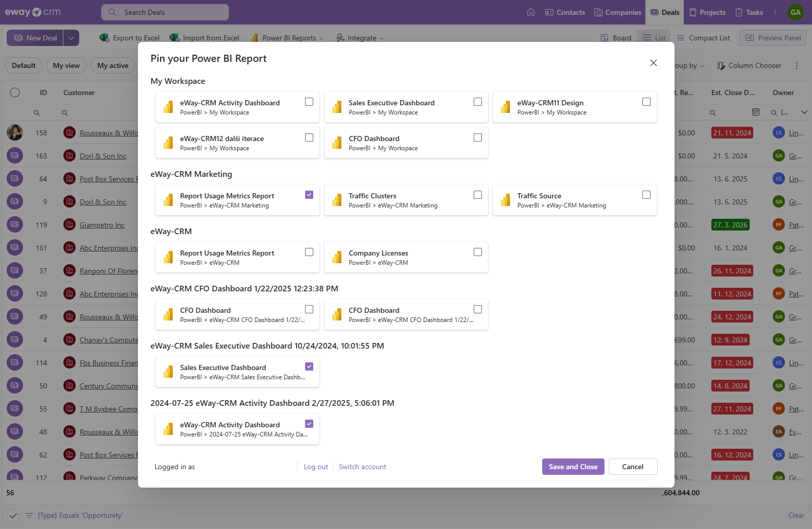Click the green 27. 3. 2026 close date cell

point(730,225)
